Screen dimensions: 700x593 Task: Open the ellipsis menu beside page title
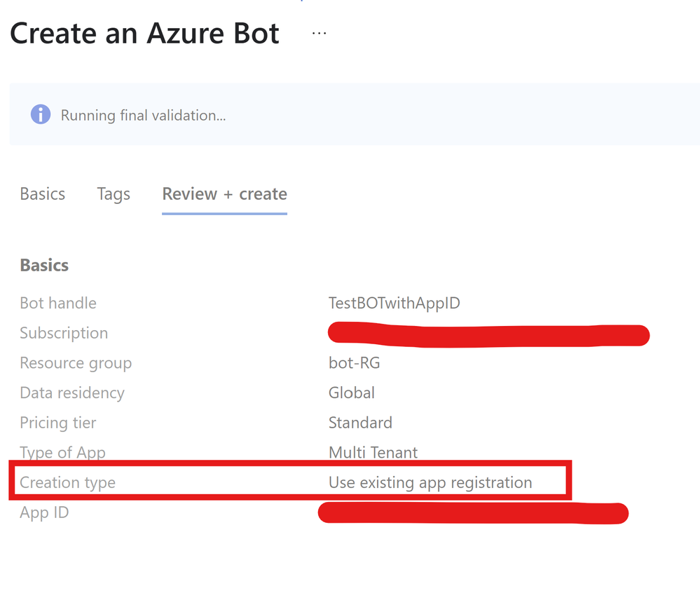319,33
